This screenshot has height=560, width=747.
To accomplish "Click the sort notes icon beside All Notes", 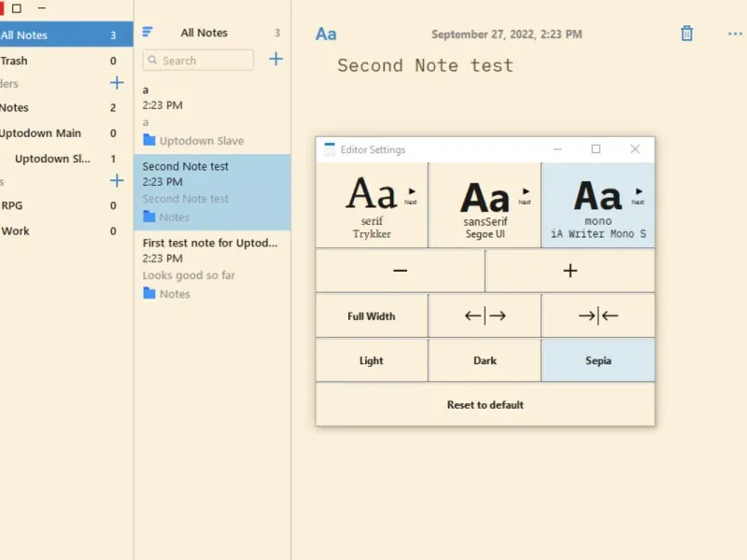I will tap(148, 32).
